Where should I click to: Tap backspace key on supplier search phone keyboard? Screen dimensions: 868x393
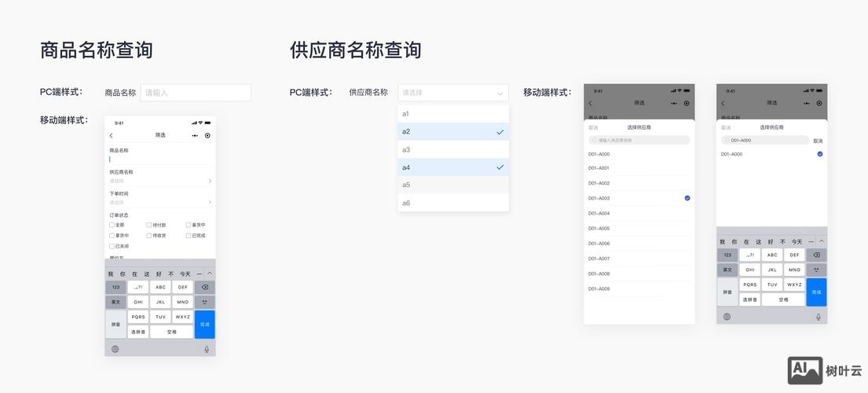[816, 255]
